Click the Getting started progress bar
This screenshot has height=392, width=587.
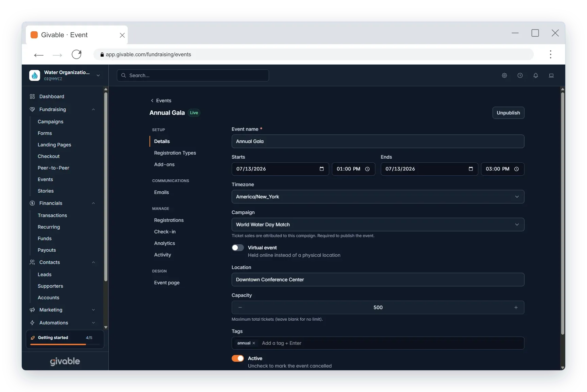(65, 344)
